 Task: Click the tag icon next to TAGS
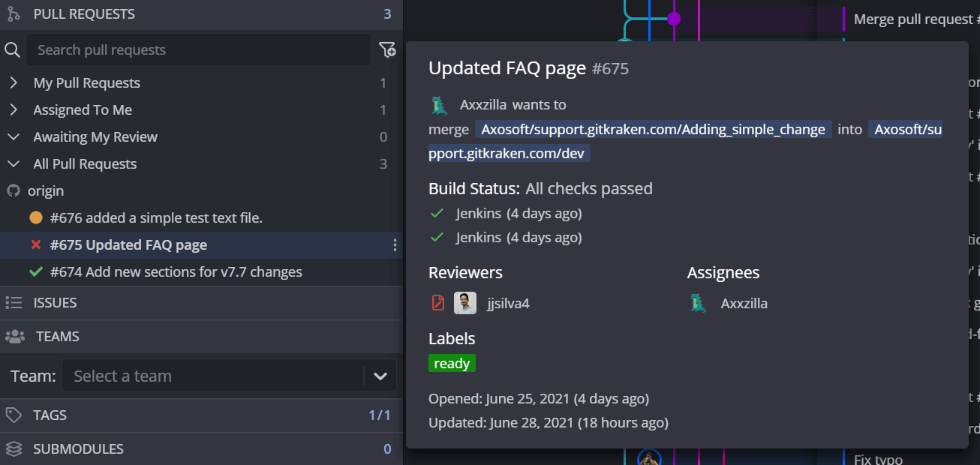click(x=13, y=415)
